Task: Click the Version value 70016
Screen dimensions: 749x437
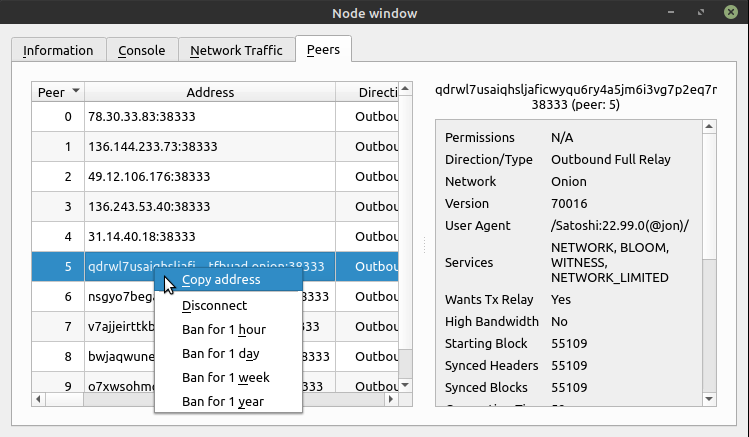Action: [x=569, y=203]
